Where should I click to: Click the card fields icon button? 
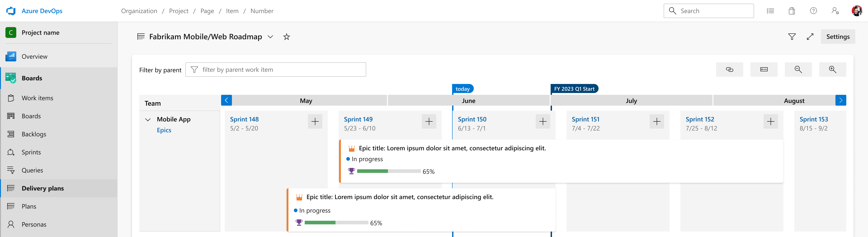point(764,69)
